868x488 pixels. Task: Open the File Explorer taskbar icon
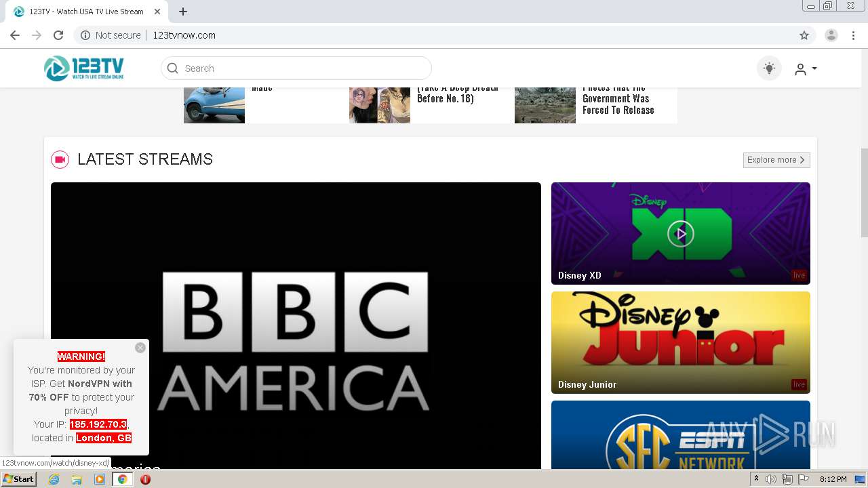click(x=77, y=479)
